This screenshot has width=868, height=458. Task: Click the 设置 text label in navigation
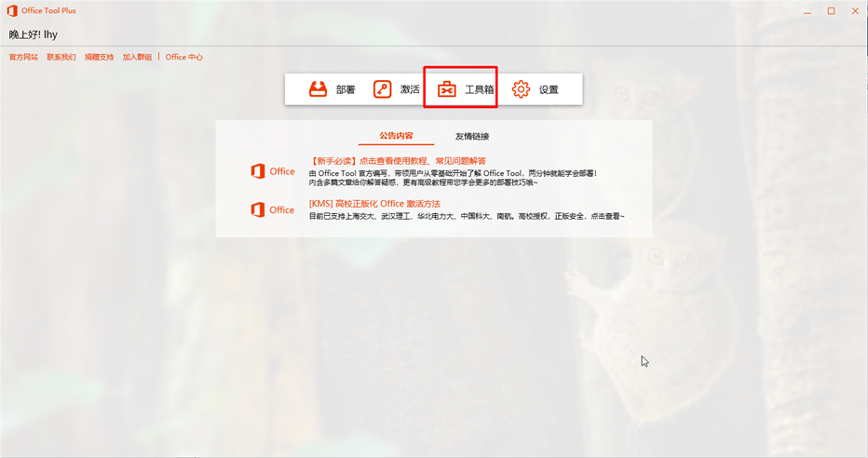point(549,90)
